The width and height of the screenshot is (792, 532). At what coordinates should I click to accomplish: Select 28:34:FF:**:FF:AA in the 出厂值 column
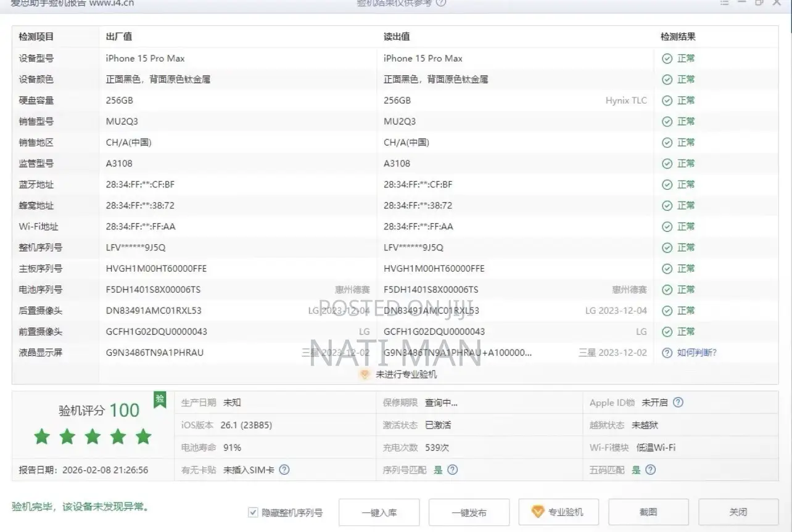point(141,226)
